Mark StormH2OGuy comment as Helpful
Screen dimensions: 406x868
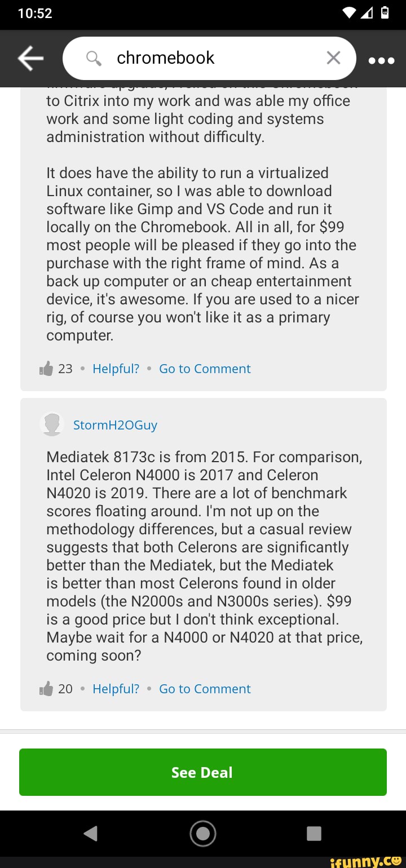click(116, 689)
